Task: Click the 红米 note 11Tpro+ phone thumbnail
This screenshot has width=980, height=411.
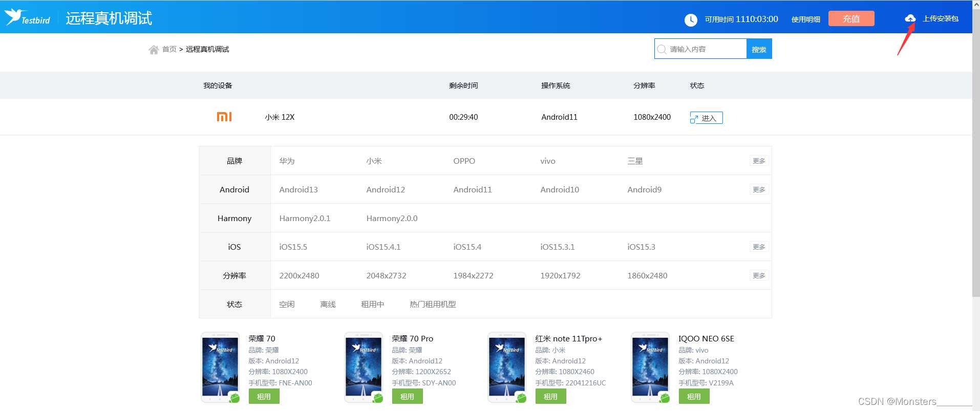Action: point(507,367)
